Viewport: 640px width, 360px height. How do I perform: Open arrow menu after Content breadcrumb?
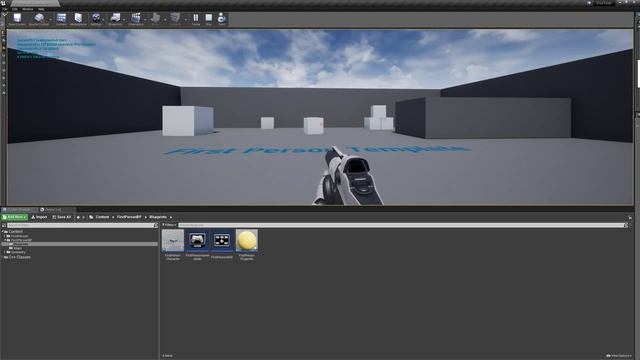pyautogui.click(x=113, y=217)
